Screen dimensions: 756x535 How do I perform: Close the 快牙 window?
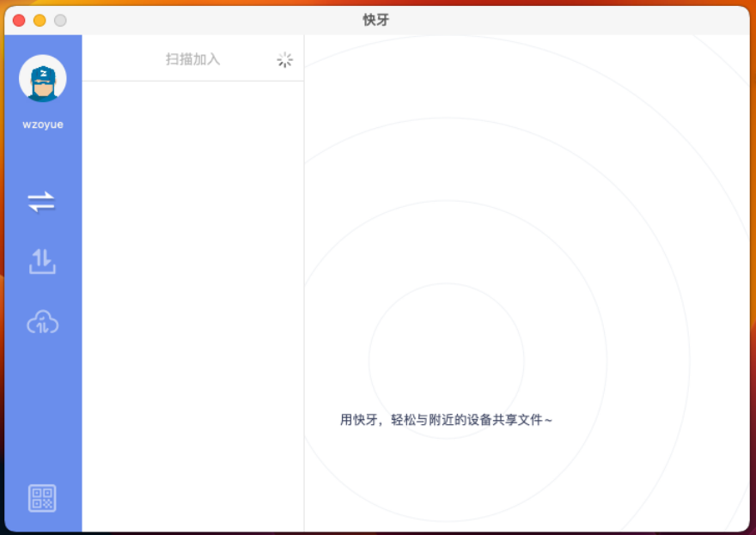click(x=19, y=21)
